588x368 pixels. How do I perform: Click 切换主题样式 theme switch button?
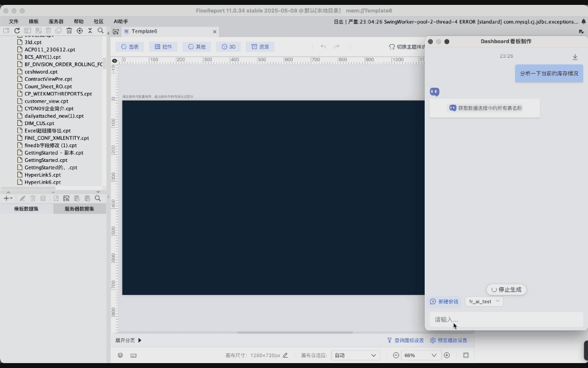tap(407, 46)
